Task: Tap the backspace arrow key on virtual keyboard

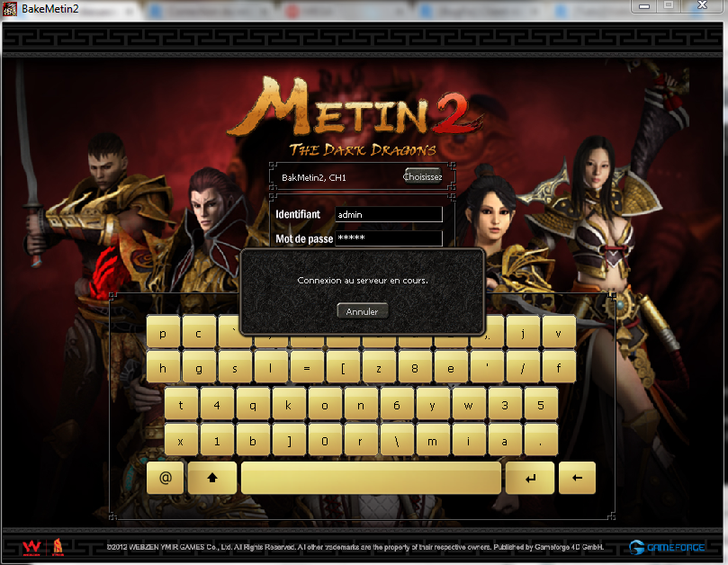Action: pos(577,478)
